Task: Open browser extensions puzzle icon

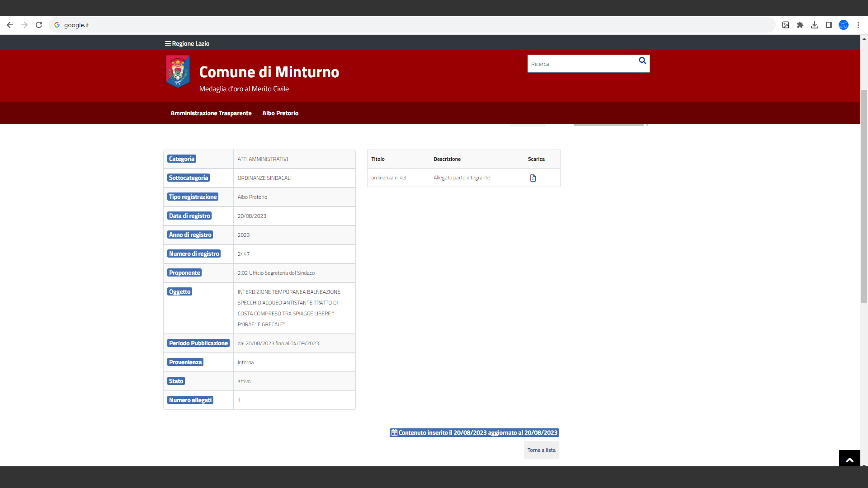Action: pyautogui.click(x=800, y=25)
